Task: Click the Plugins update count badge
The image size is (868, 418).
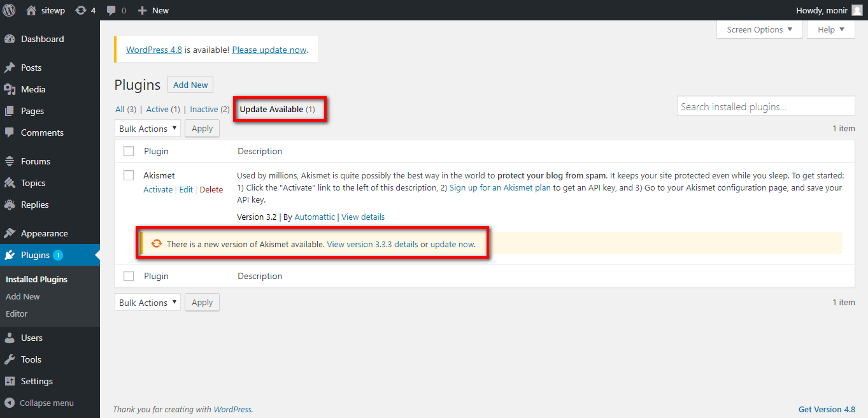Action: pyautogui.click(x=58, y=255)
